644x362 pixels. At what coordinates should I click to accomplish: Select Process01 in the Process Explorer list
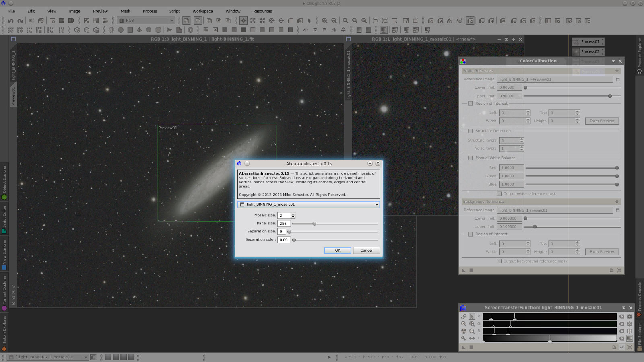(x=588, y=41)
